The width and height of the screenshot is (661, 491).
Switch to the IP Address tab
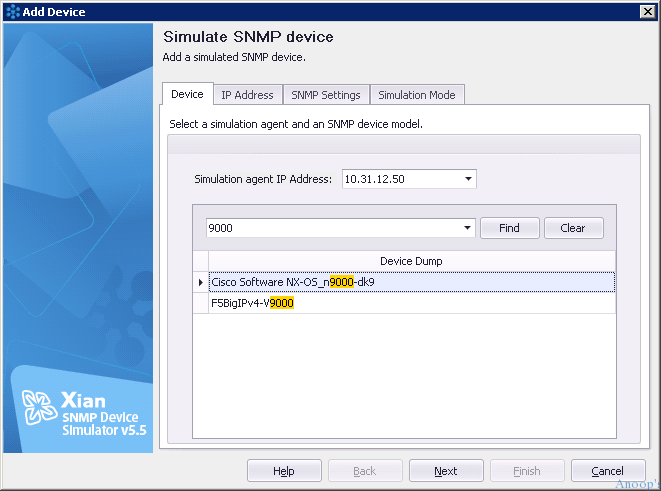[x=247, y=95]
